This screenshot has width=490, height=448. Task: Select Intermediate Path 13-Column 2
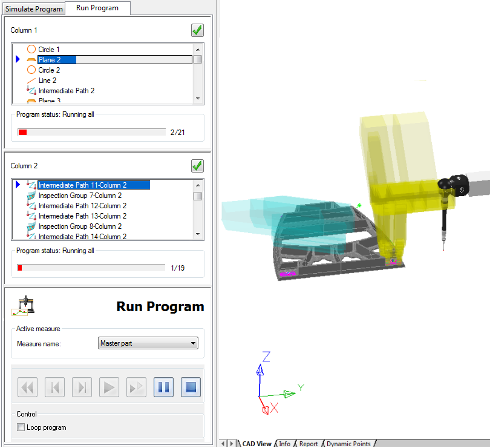pyautogui.click(x=82, y=216)
